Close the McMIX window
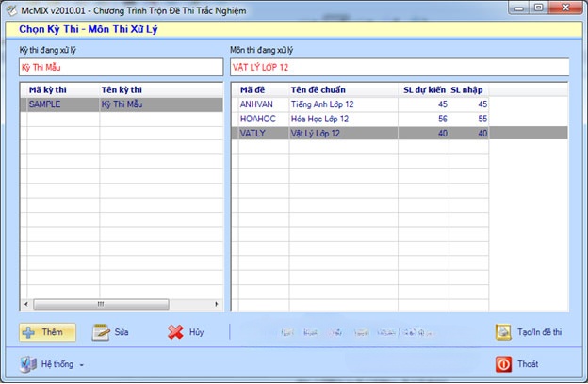Image resolution: width=588 pixels, height=384 pixels. pos(566,8)
